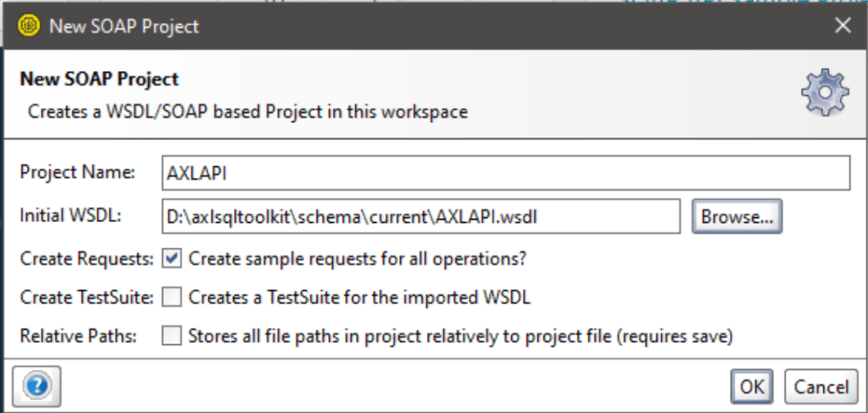Open help with the blue question mark icon
The height and width of the screenshot is (413, 868).
(35, 387)
